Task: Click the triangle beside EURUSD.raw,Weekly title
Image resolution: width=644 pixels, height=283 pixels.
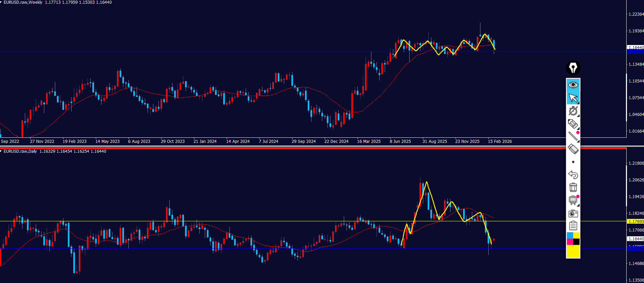Action: [1, 2]
